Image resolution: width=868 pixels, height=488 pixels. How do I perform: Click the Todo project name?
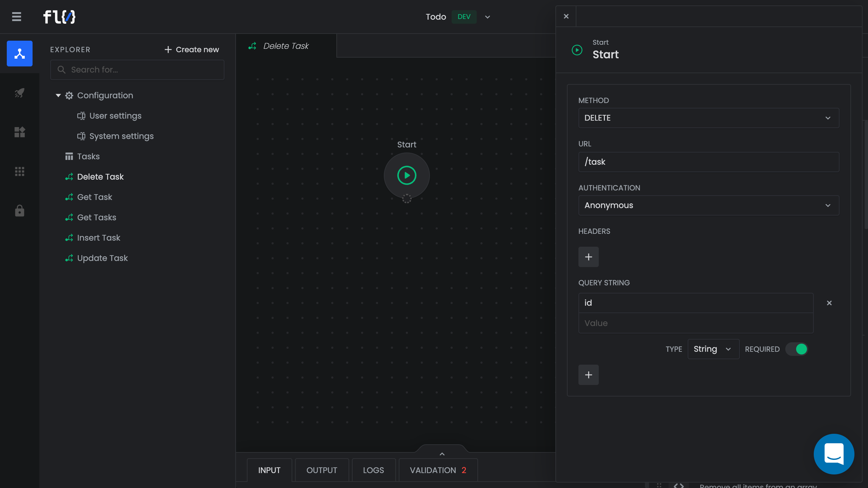pos(436,17)
